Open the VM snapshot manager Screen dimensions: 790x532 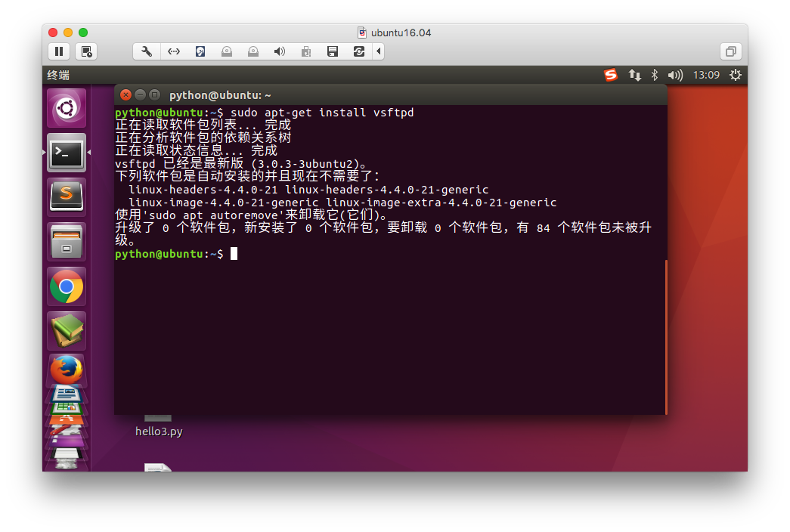[87, 51]
